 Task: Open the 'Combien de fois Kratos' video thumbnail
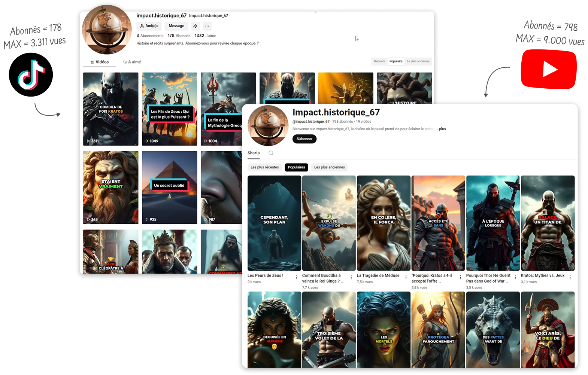(x=111, y=109)
